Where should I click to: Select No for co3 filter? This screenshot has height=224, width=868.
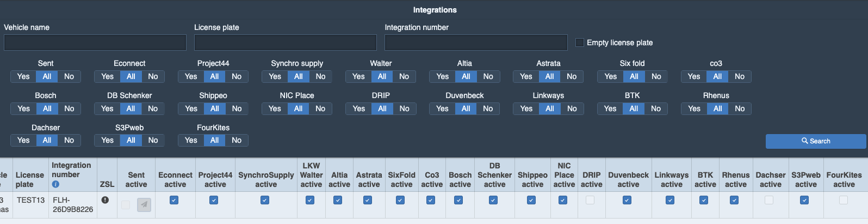[740, 76]
